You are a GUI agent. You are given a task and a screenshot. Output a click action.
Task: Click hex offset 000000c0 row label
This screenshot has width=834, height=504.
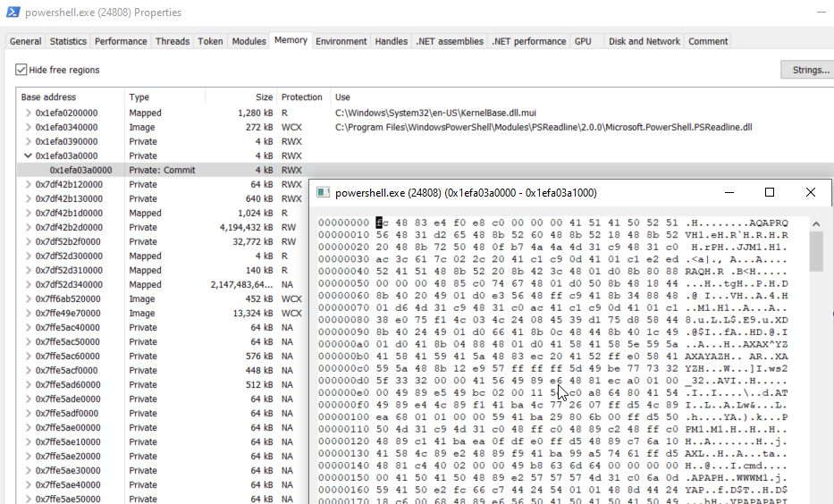tap(343, 368)
